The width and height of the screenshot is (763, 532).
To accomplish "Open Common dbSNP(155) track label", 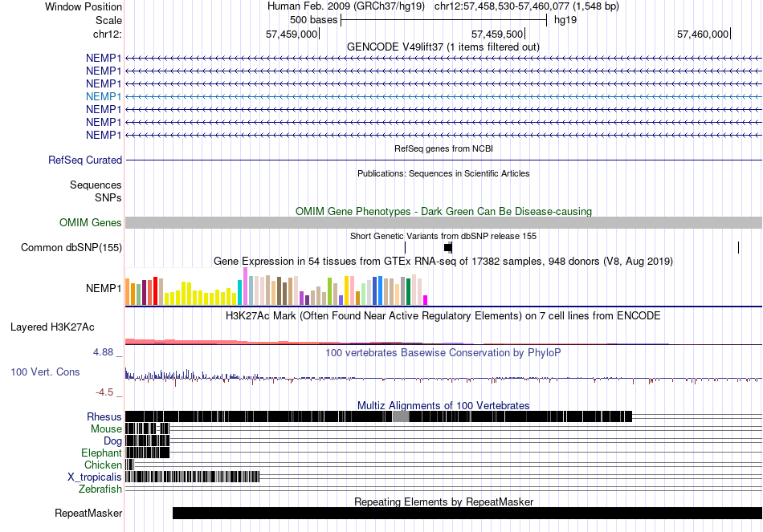I will pos(71,247).
